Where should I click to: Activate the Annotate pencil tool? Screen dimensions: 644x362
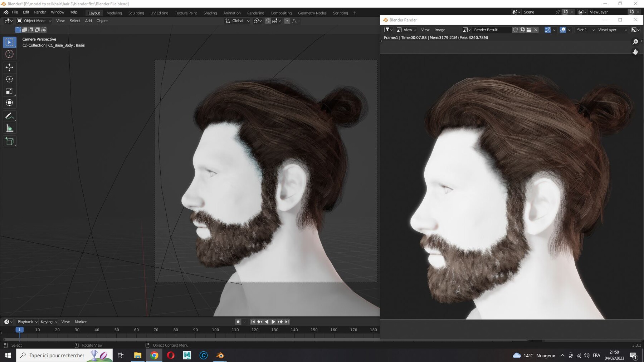[10, 116]
